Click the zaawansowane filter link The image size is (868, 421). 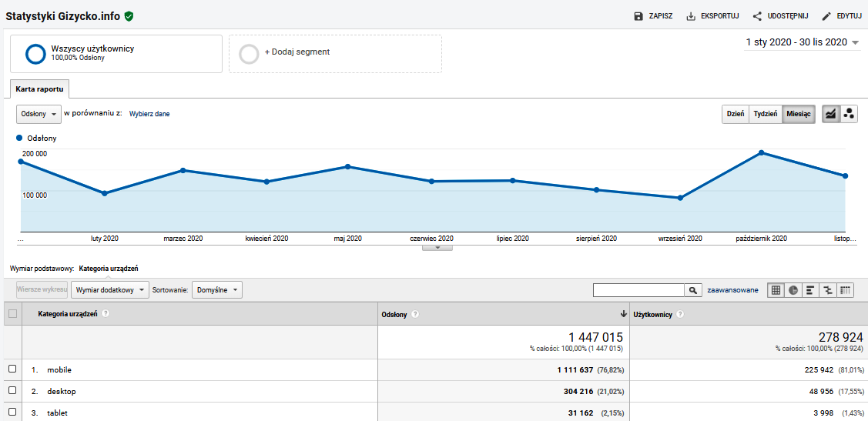tap(732, 290)
